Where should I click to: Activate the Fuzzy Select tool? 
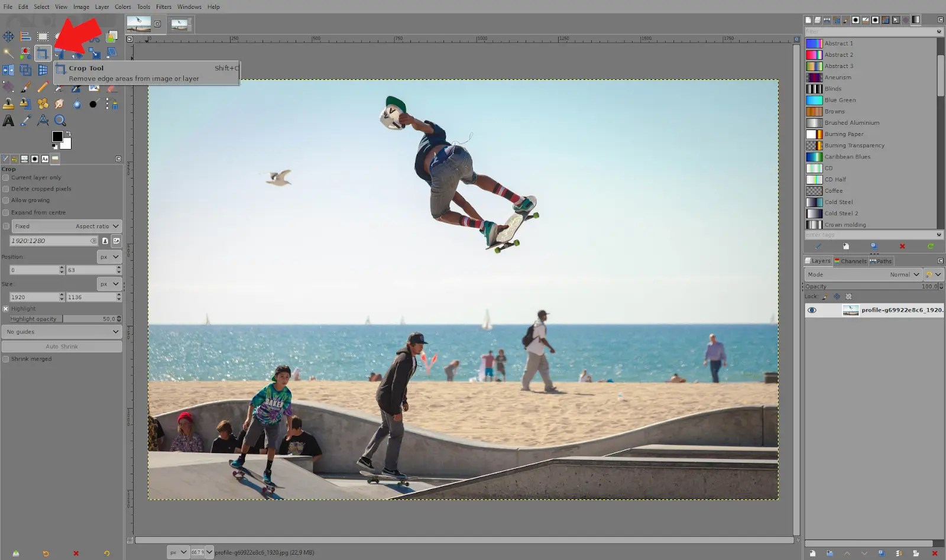tap(8, 53)
